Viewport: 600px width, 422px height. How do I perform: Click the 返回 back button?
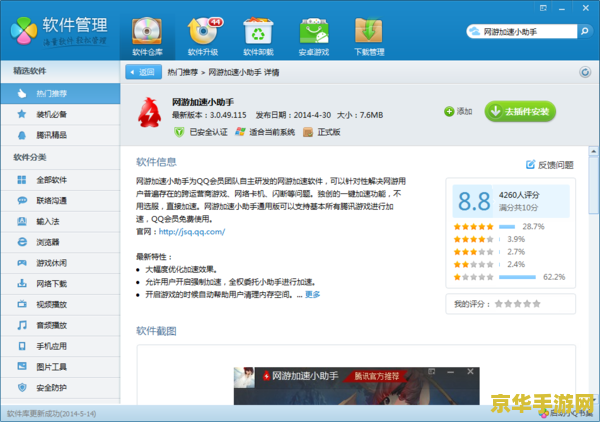pyautogui.click(x=143, y=72)
